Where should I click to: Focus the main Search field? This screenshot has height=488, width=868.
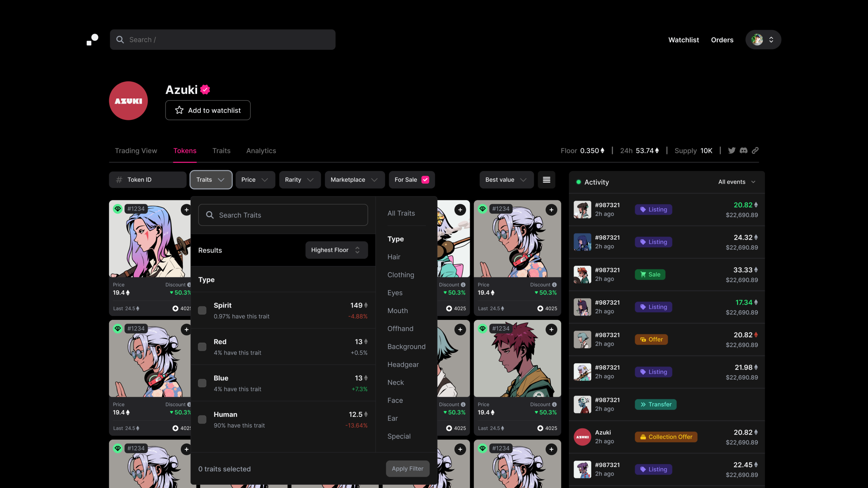click(x=223, y=40)
